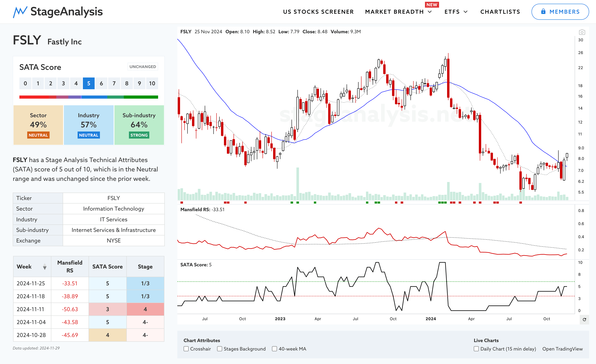Click the 2024-11-11 week cell

[x=32, y=309]
